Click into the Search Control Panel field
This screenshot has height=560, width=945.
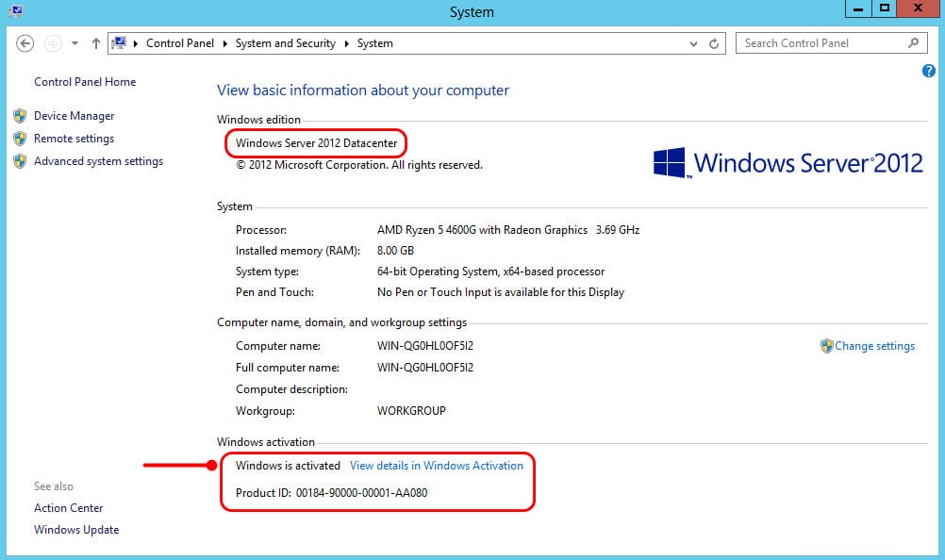coord(822,43)
